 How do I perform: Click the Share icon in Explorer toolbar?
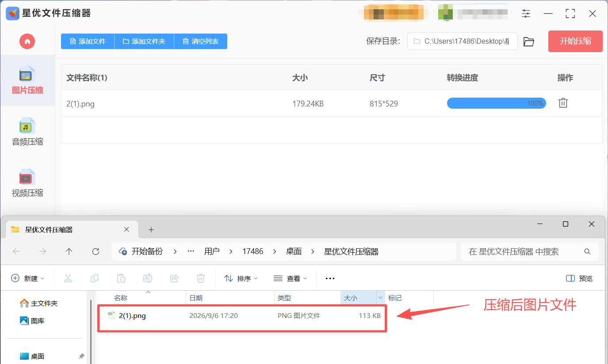click(x=174, y=278)
